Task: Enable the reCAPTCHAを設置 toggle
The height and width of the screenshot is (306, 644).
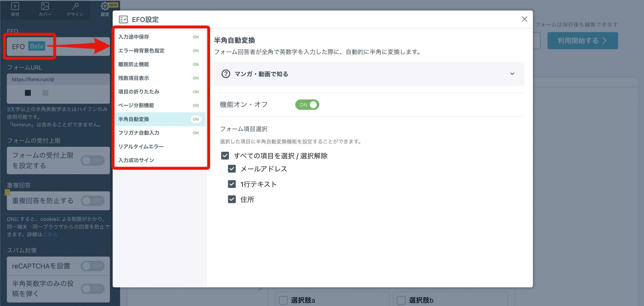Action: tap(92, 266)
